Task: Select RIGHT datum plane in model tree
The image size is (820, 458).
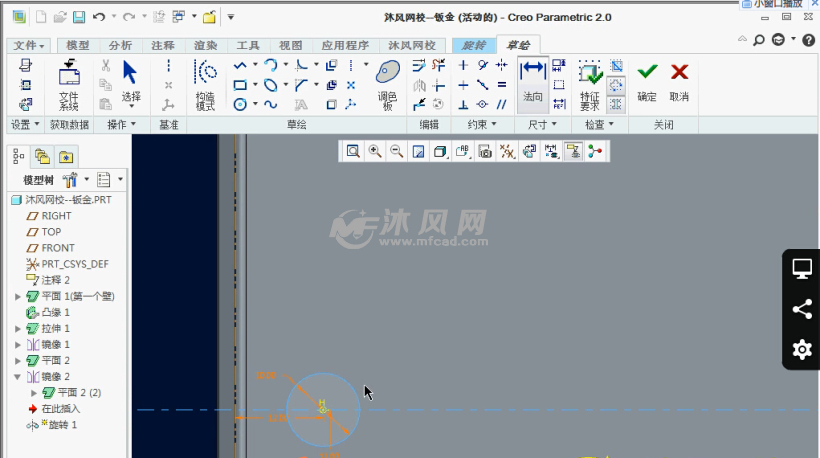Action: click(49, 216)
